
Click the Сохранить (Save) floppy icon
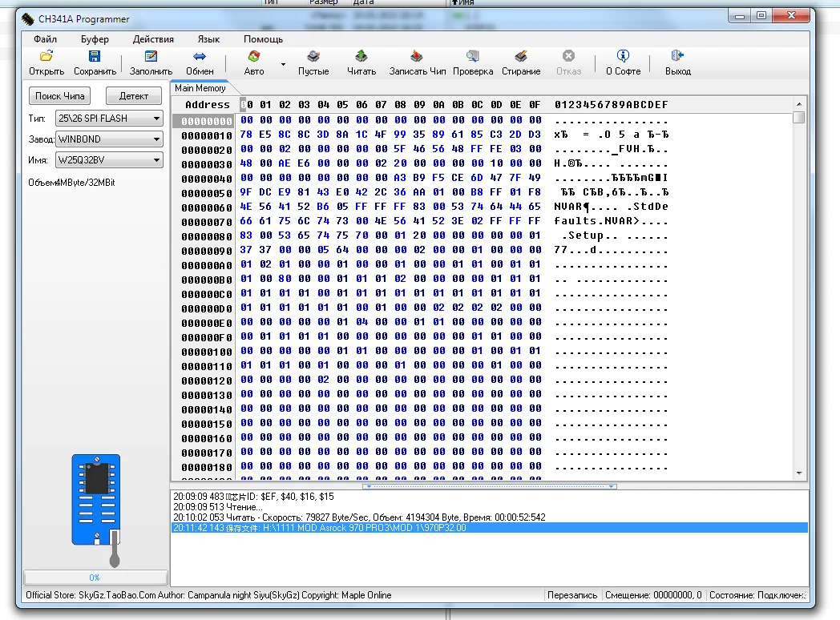click(x=95, y=57)
